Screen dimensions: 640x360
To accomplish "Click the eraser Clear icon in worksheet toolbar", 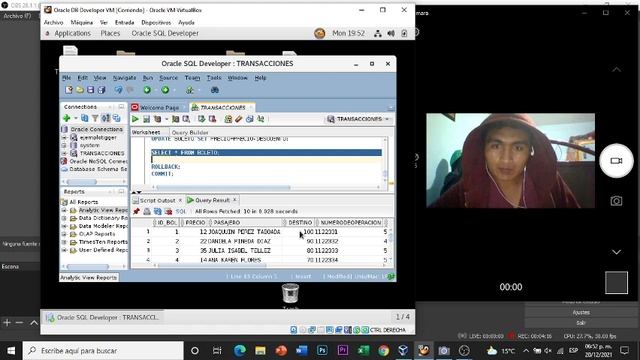I will pyautogui.click(x=239, y=119).
